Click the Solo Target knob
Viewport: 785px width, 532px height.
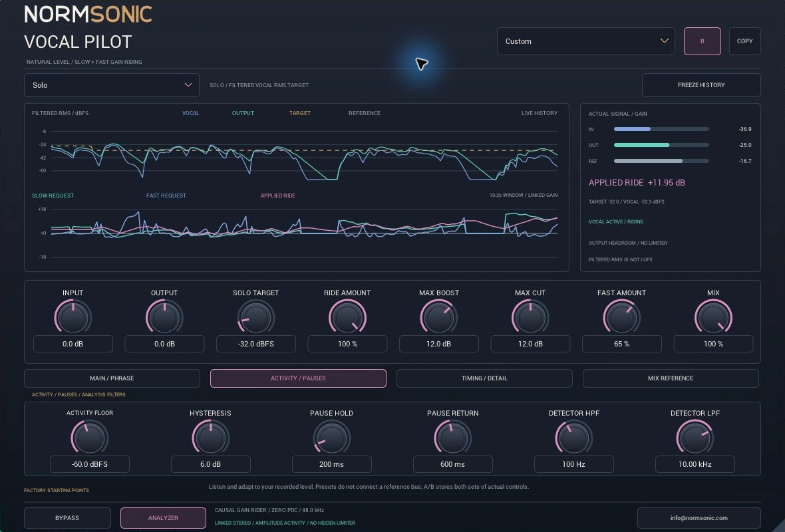coord(256,317)
